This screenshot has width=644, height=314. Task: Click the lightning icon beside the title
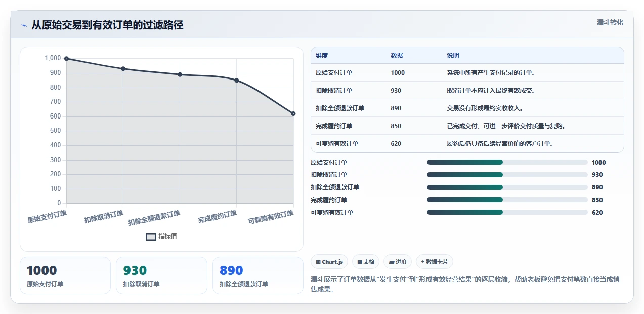[x=24, y=25]
